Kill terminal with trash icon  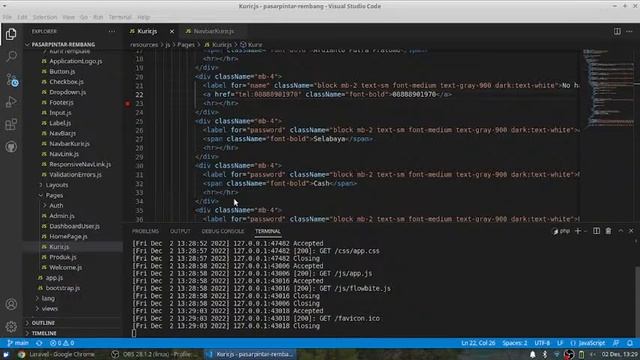pos(608,231)
